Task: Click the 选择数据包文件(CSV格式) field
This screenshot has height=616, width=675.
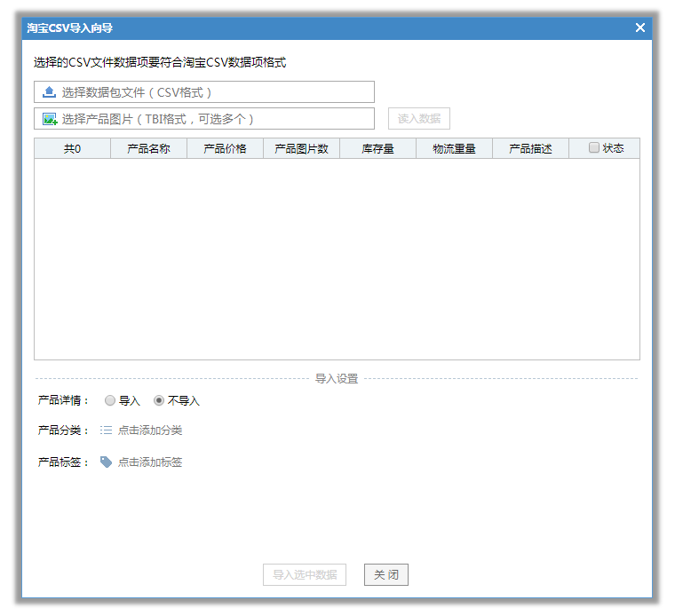Action: (204, 92)
